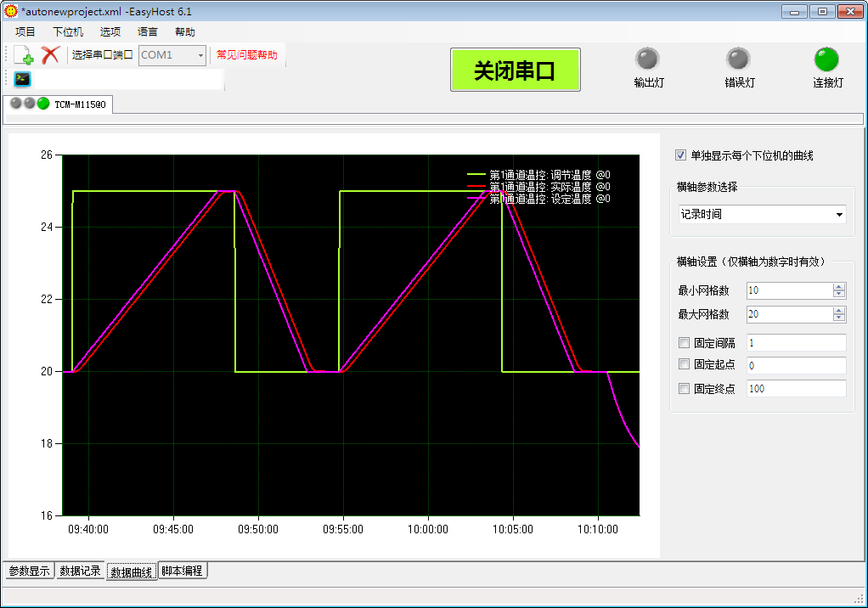Viewport: 868px width, 608px height.
Task: Click the 10:10:00 time axis label
Action: (x=598, y=529)
